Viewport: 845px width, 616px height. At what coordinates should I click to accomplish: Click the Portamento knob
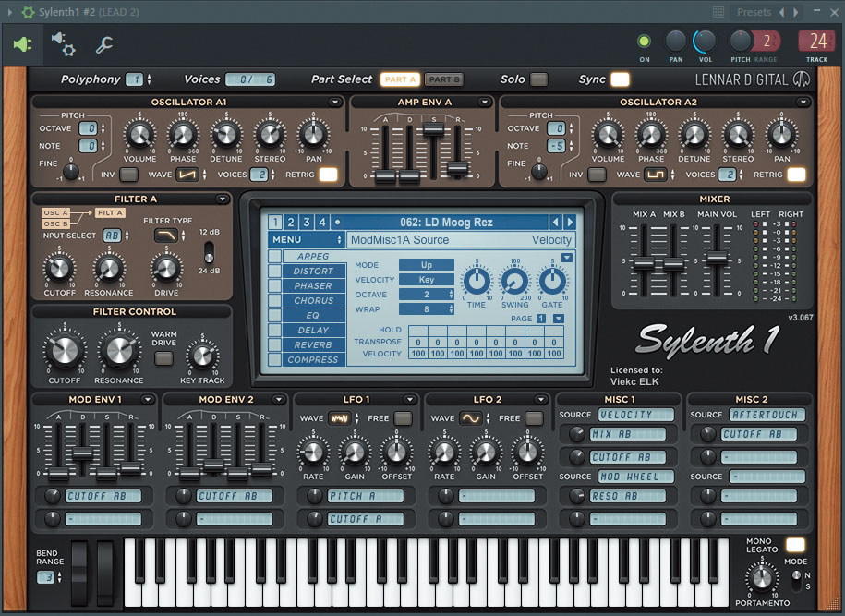pos(761,578)
